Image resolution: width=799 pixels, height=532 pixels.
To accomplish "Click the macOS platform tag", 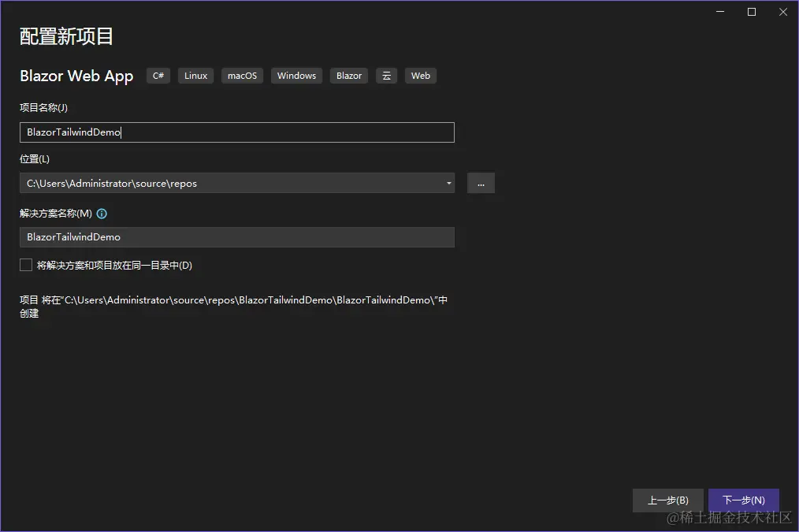I will pos(242,76).
